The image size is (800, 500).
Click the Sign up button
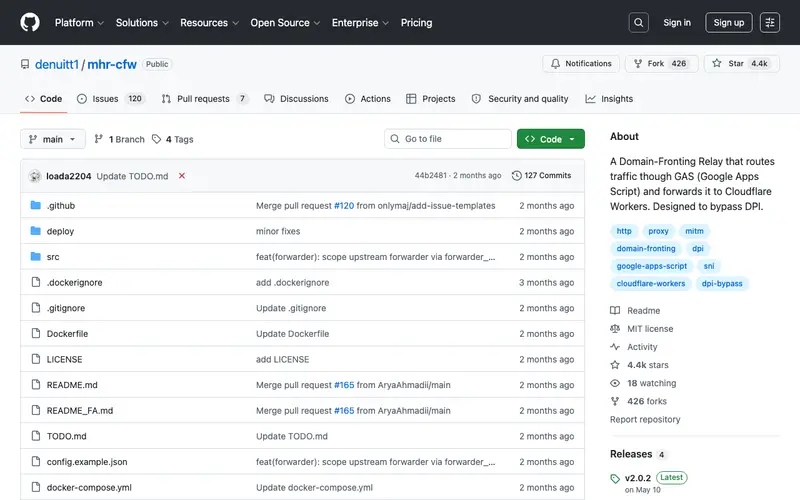(x=729, y=22)
